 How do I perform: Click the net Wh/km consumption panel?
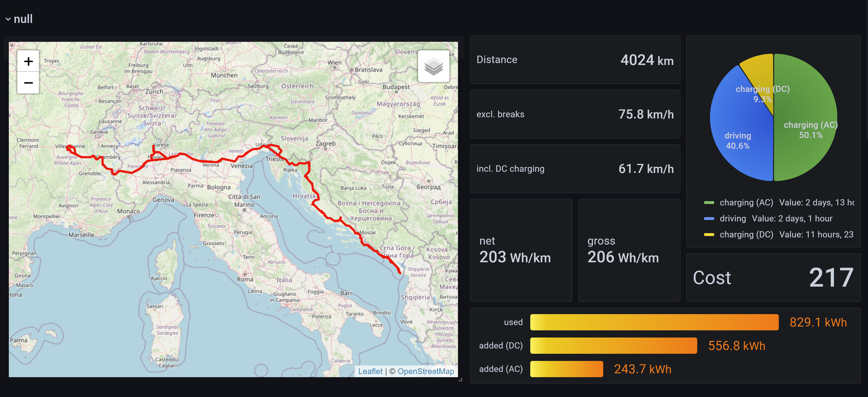click(521, 250)
